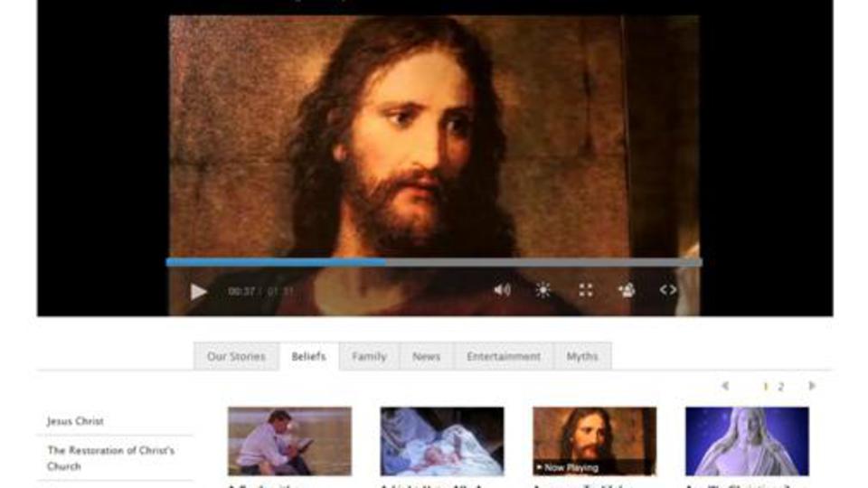Go to previous page of video thumbnails

click(x=725, y=386)
